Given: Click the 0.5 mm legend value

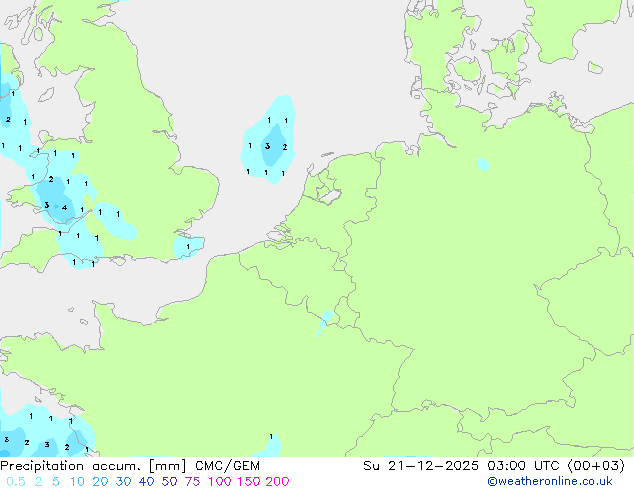Looking at the screenshot, I should click(x=16, y=482).
